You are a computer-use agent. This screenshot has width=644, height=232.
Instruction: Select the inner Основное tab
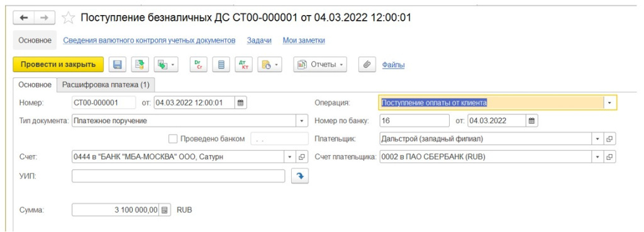point(35,85)
